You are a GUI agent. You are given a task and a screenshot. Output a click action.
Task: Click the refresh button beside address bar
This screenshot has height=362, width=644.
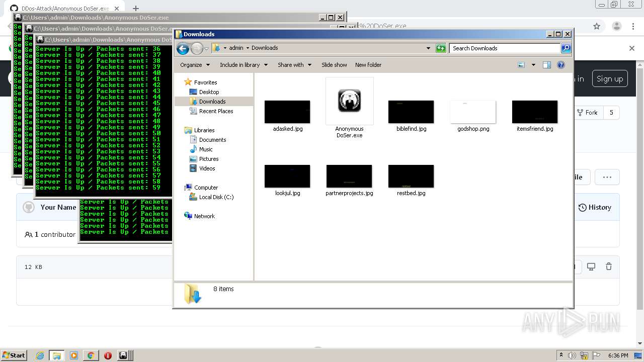coord(441,48)
